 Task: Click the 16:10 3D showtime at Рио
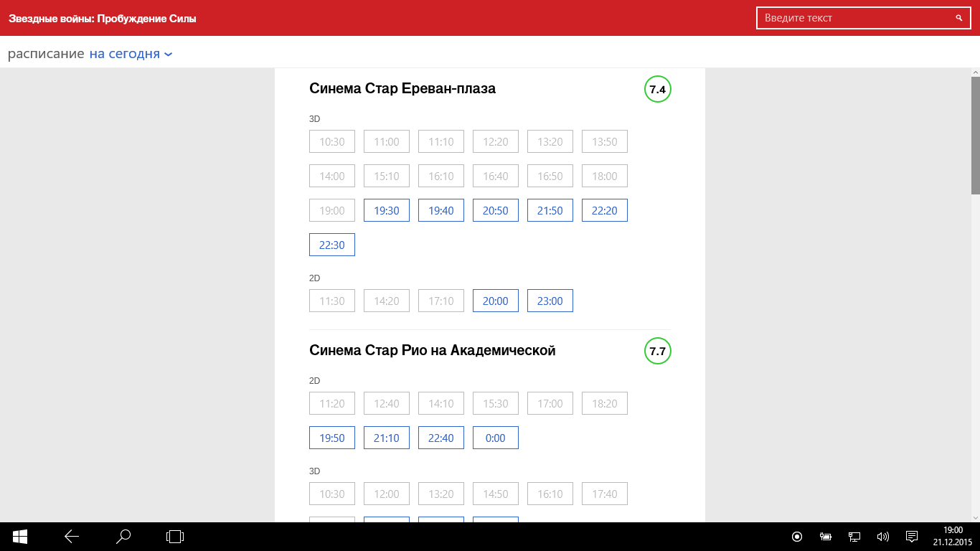[550, 494]
